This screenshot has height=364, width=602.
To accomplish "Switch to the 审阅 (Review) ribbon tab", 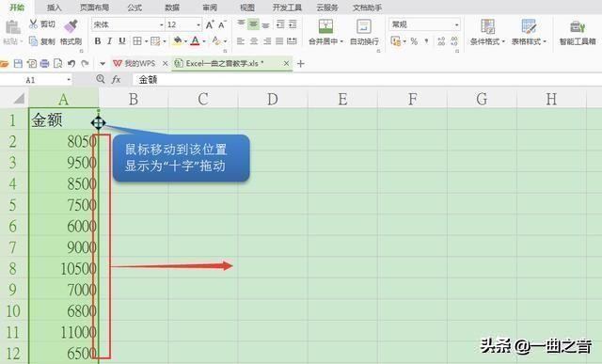I will tap(210, 8).
